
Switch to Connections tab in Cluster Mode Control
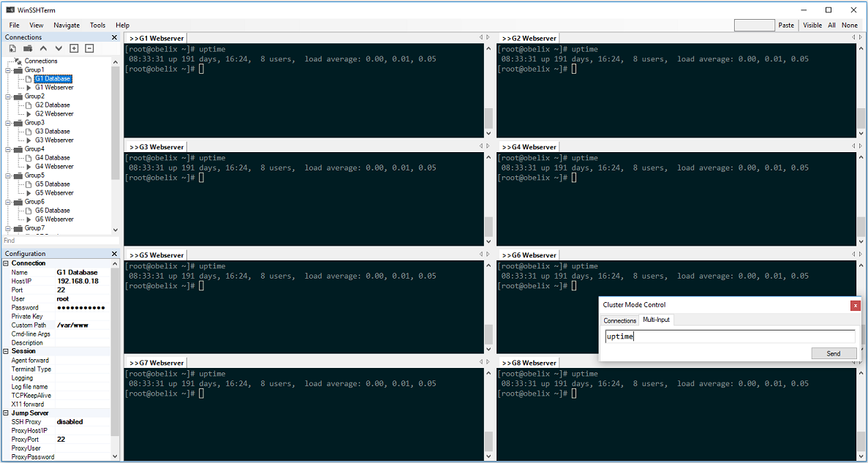(619, 320)
